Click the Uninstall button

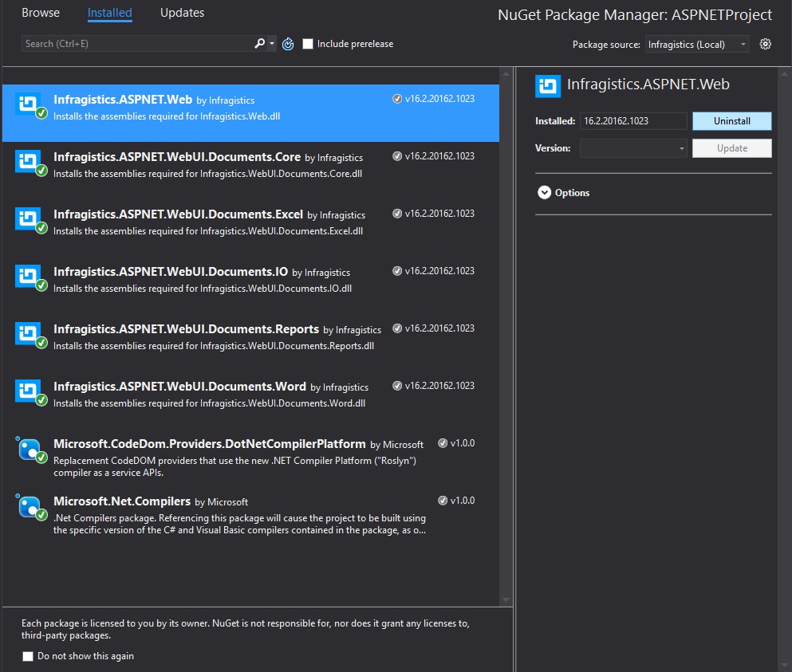pyautogui.click(x=731, y=121)
